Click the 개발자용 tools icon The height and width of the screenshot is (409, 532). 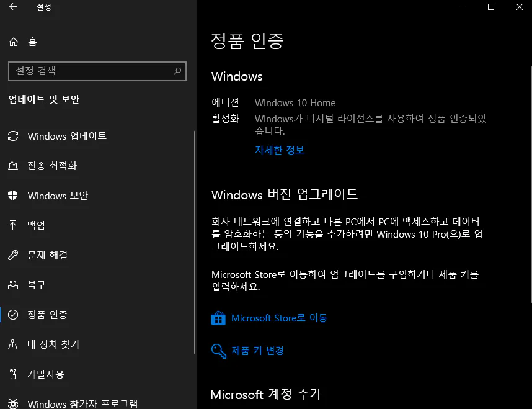13,374
